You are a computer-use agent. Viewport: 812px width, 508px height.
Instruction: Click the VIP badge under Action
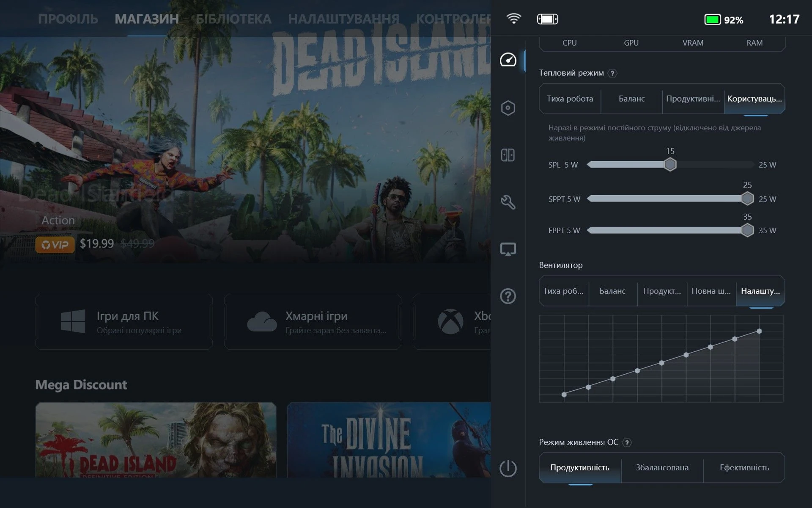point(55,244)
